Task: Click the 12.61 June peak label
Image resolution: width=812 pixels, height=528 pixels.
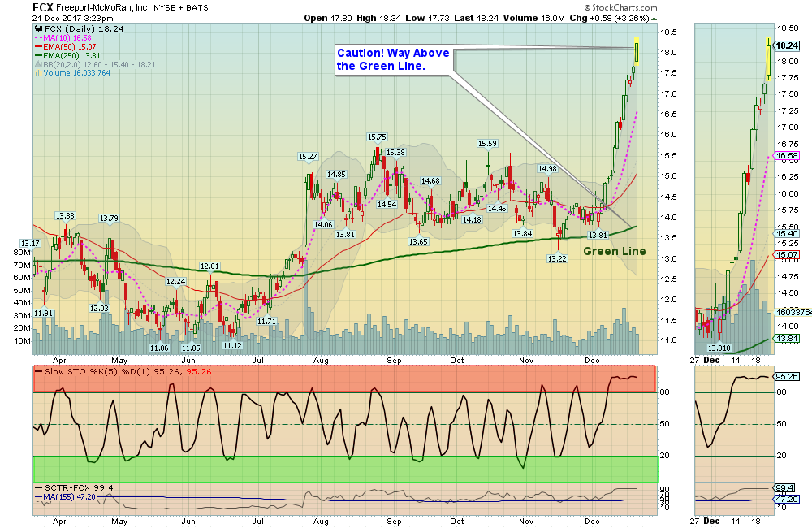Action: (209, 266)
